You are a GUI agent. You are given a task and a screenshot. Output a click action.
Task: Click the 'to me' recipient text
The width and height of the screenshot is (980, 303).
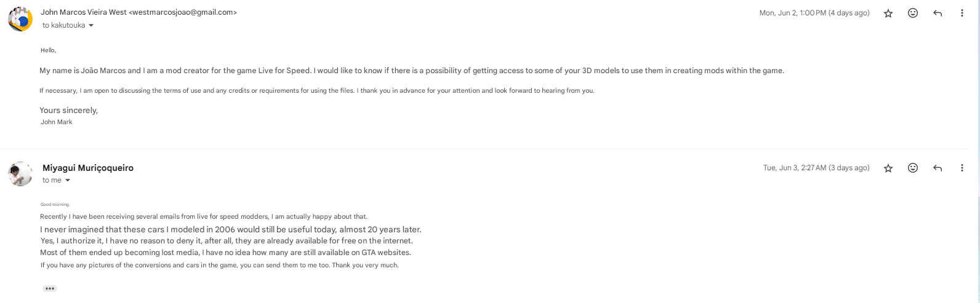[52, 181]
